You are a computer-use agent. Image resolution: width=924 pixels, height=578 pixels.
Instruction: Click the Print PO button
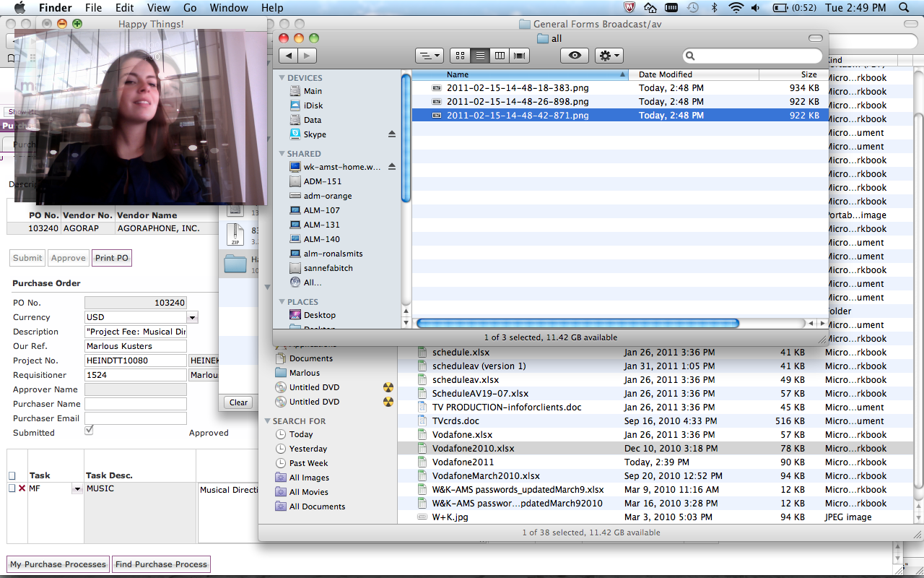[112, 258]
